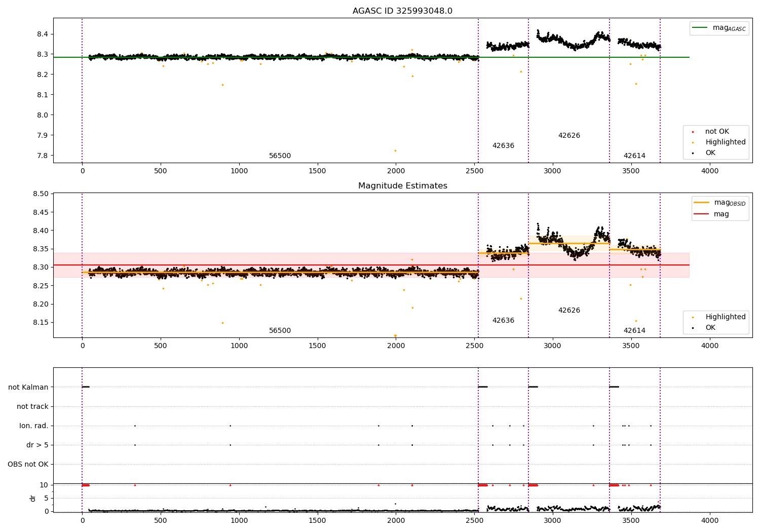Click the 56500 obsid label in the top plot
This screenshot has width=760, height=532.
pyautogui.click(x=280, y=156)
